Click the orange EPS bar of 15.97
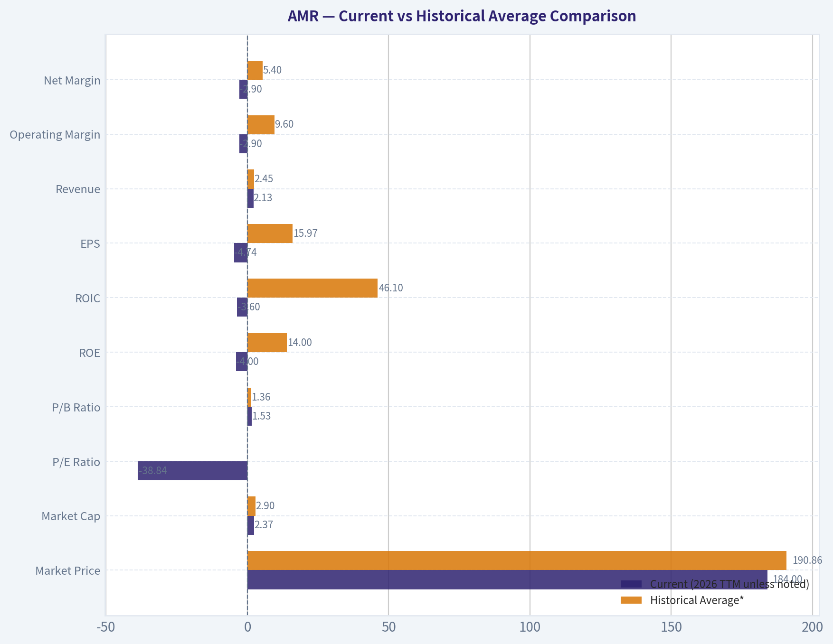Image resolution: width=833 pixels, height=644 pixels. tap(270, 233)
